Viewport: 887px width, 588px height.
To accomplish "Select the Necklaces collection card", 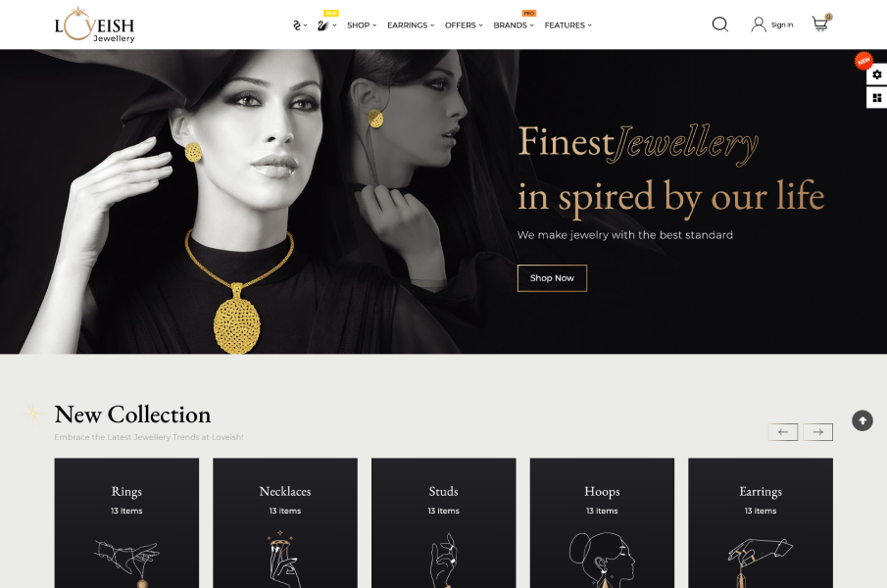I will [x=285, y=523].
